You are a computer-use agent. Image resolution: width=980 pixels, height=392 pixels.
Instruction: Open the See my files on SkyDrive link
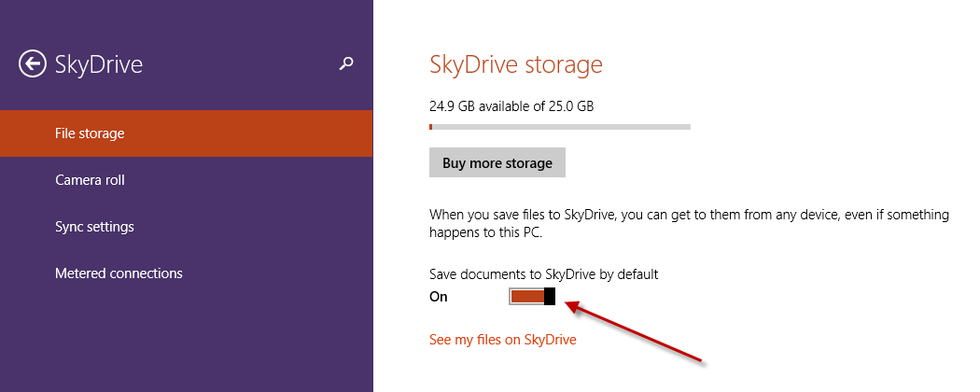point(502,340)
